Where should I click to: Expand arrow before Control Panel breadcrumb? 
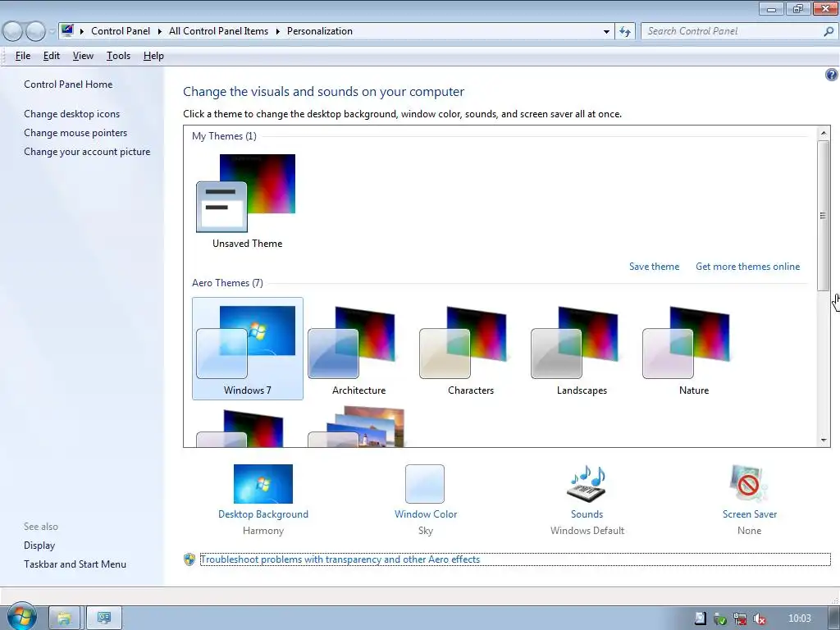[82, 31]
